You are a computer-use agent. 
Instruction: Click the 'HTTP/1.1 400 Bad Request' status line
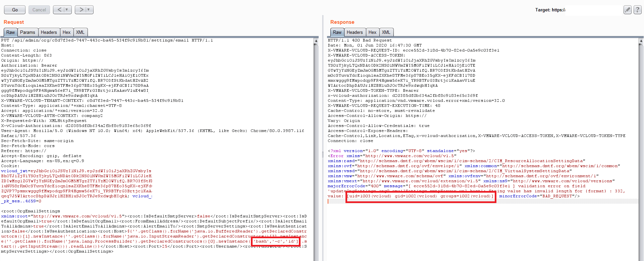click(x=360, y=40)
